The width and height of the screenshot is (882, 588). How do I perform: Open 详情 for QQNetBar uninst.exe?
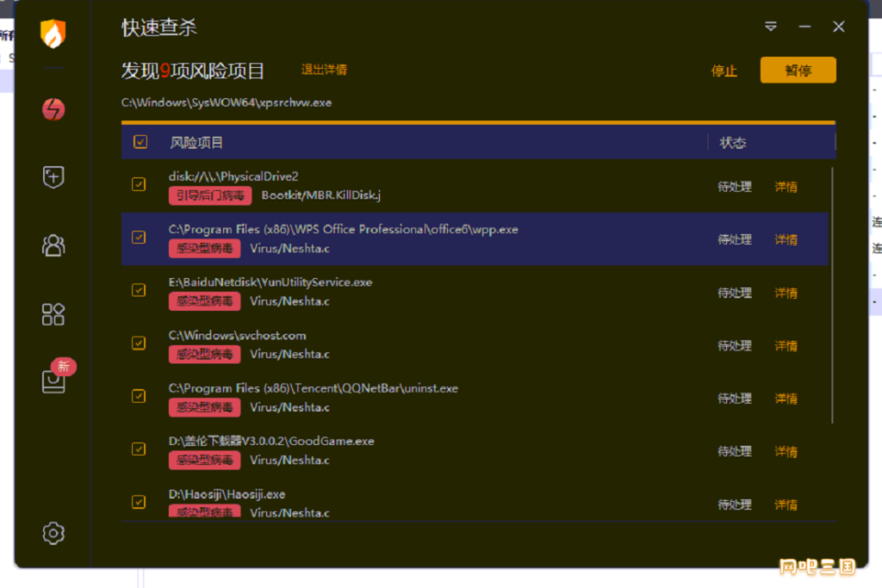(786, 399)
